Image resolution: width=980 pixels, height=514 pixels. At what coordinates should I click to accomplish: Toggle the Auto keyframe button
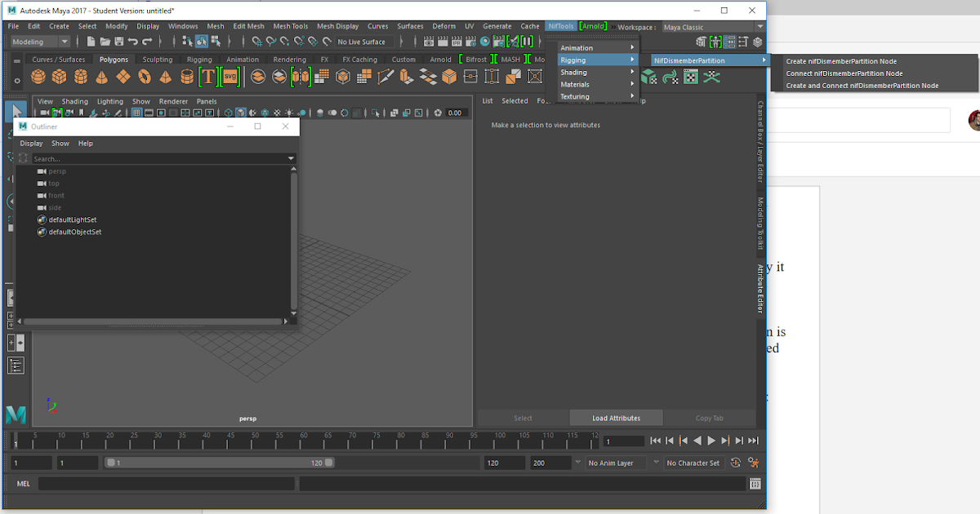coord(736,463)
